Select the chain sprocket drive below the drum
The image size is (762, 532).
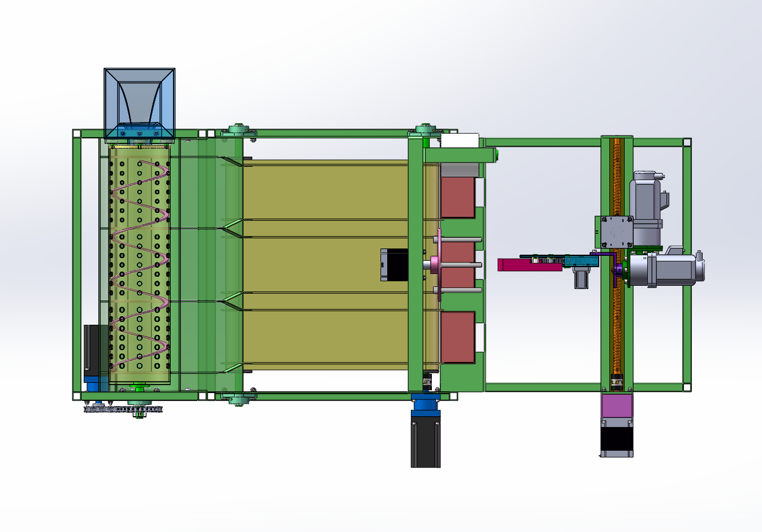tap(123, 409)
